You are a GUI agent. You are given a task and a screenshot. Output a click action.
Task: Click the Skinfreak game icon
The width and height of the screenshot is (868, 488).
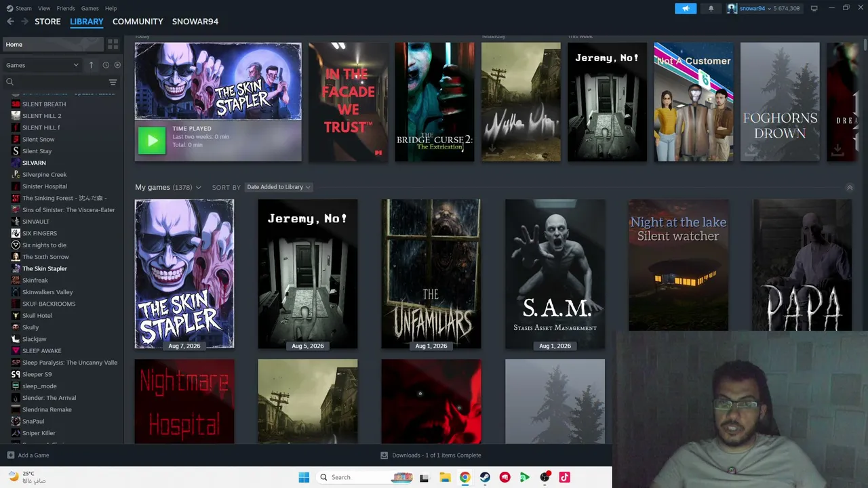(x=16, y=281)
